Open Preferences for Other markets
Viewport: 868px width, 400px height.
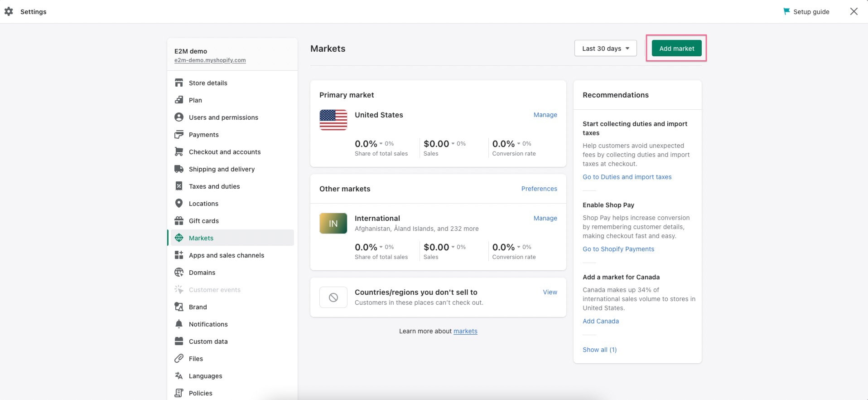539,189
